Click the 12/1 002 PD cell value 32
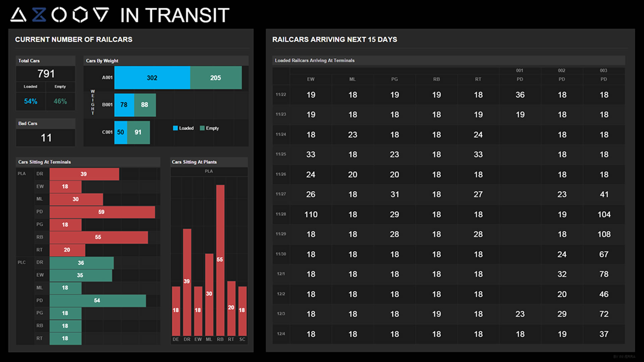The height and width of the screenshot is (362, 644). pyautogui.click(x=562, y=274)
